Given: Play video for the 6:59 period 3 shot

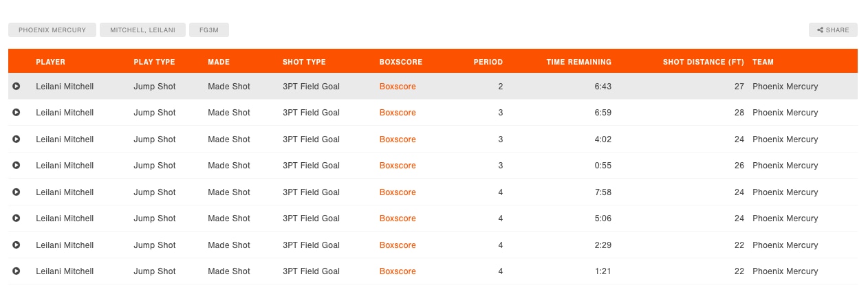Looking at the screenshot, I should click(17, 113).
